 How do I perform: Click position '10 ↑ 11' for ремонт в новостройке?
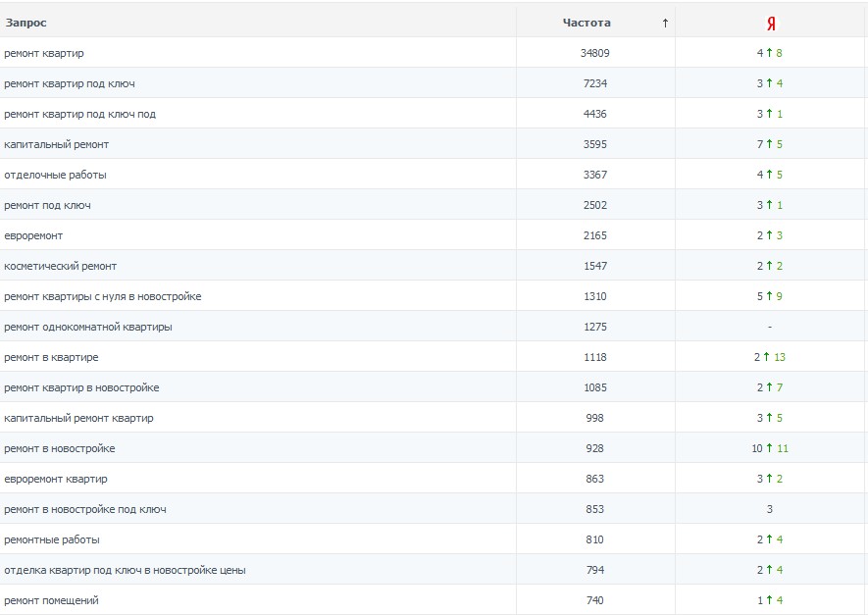770,449
